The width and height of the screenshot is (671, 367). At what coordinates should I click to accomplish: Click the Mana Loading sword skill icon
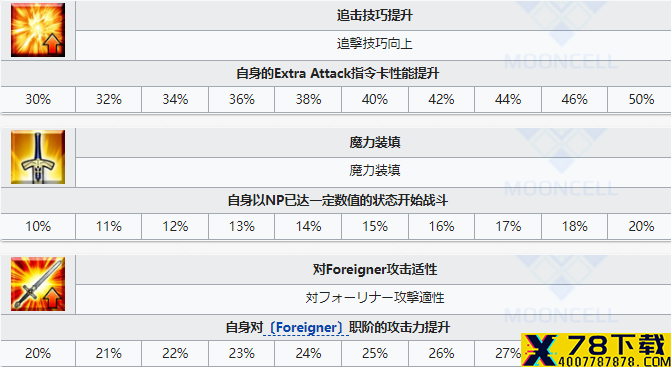coord(38,157)
